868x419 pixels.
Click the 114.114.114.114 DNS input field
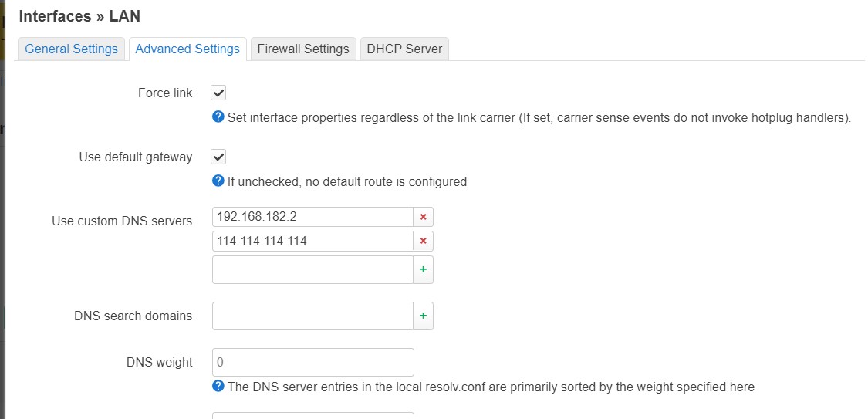tap(312, 242)
